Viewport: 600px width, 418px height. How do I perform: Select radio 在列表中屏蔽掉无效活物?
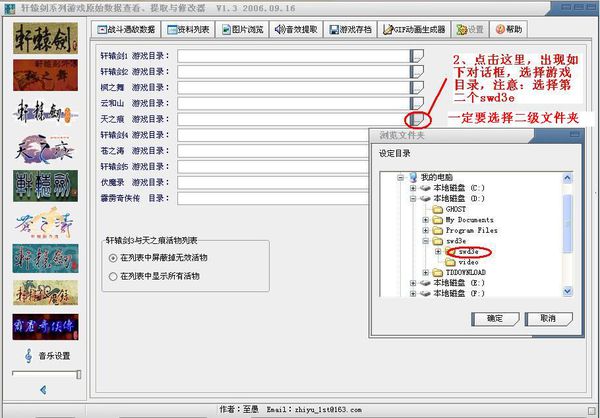(112, 258)
